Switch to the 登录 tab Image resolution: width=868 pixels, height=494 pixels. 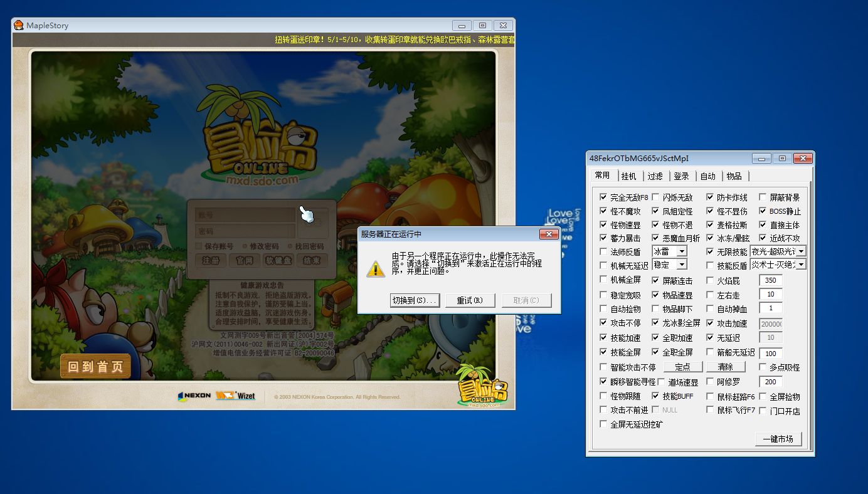pos(682,176)
